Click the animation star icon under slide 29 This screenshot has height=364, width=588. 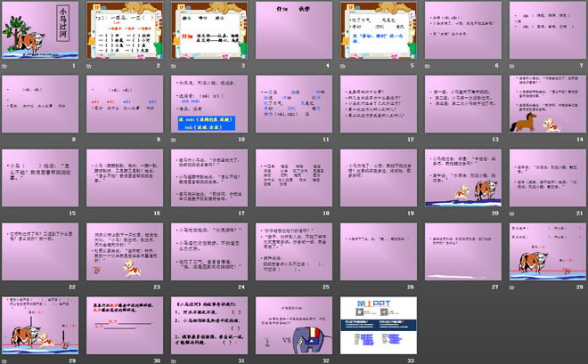(x=4, y=361)
